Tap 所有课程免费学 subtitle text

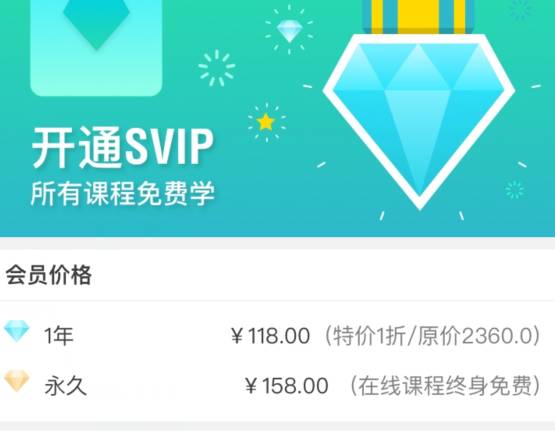[123, 193]
